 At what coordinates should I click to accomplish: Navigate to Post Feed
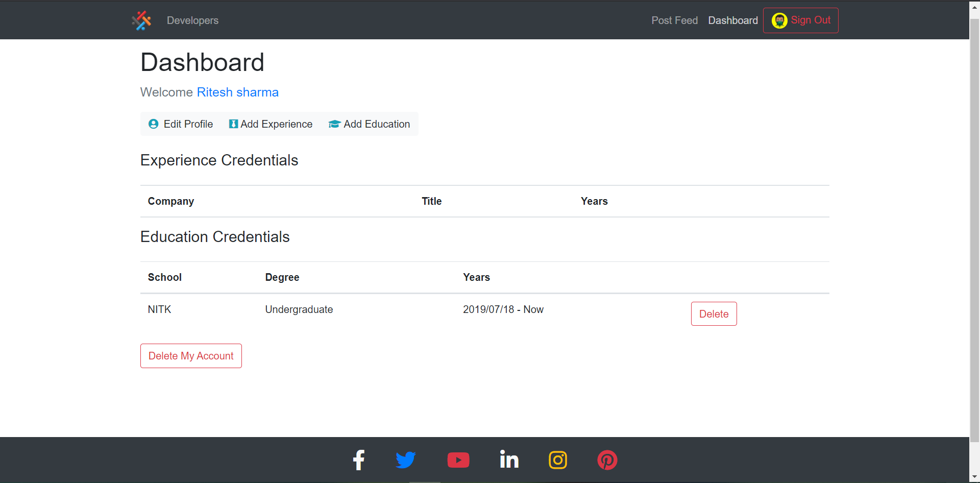(x=674, y=20)
